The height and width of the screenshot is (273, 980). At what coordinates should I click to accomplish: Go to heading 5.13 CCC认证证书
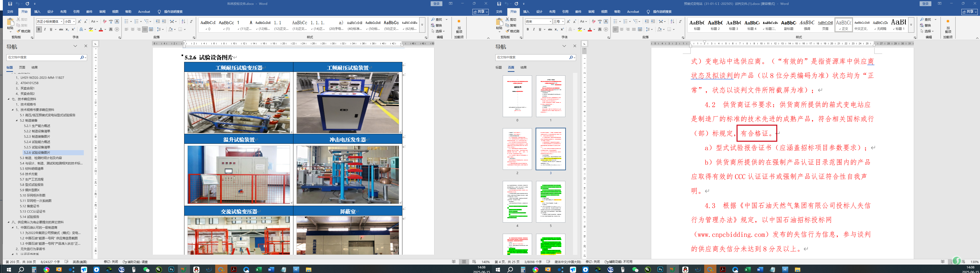pos(33,211)
